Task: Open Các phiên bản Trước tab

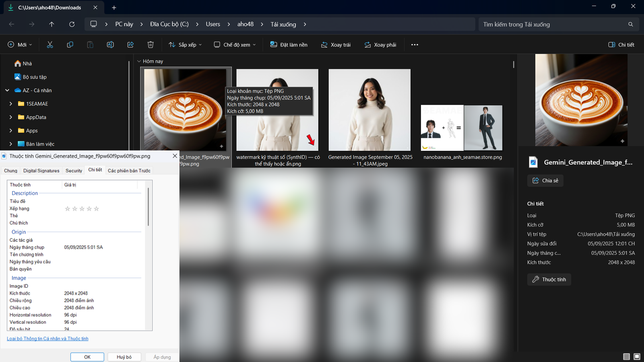Action: 129,171
